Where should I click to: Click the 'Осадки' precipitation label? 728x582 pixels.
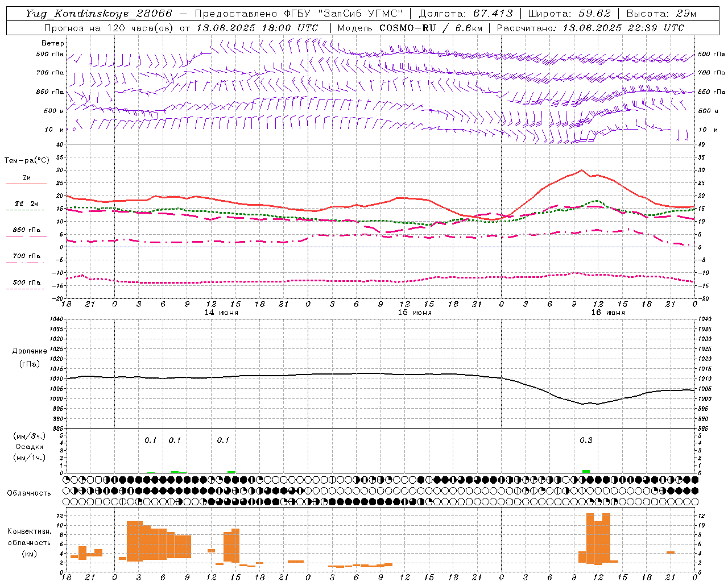click(30, 447)
